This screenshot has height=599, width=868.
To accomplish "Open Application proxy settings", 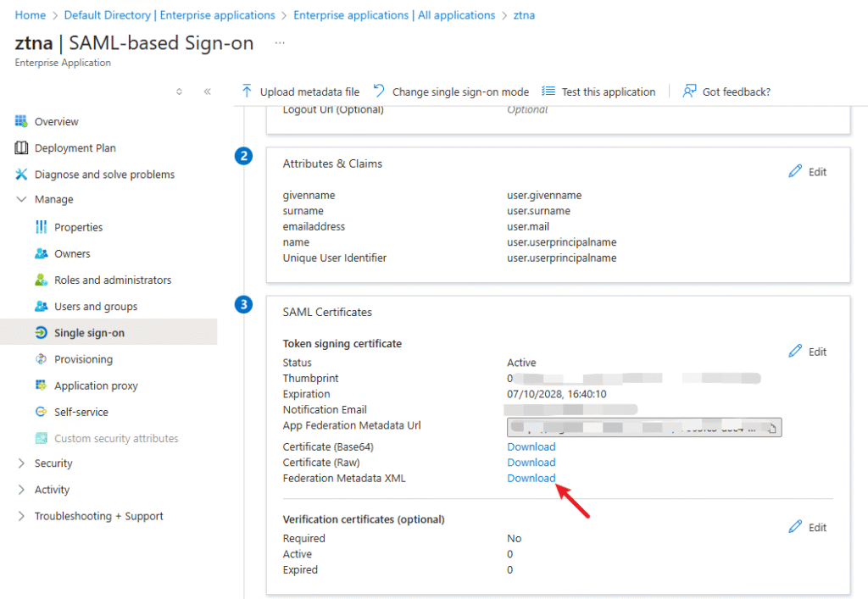I will click(96, 385).
